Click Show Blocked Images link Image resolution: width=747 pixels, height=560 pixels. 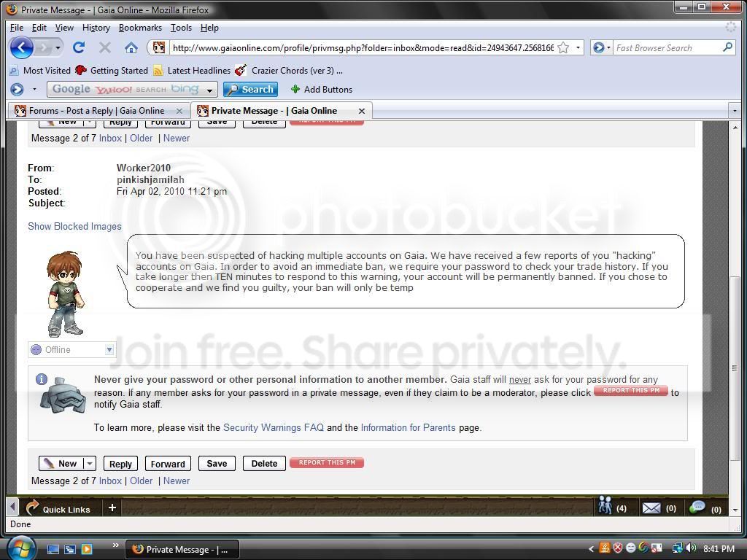pos(74,226)
